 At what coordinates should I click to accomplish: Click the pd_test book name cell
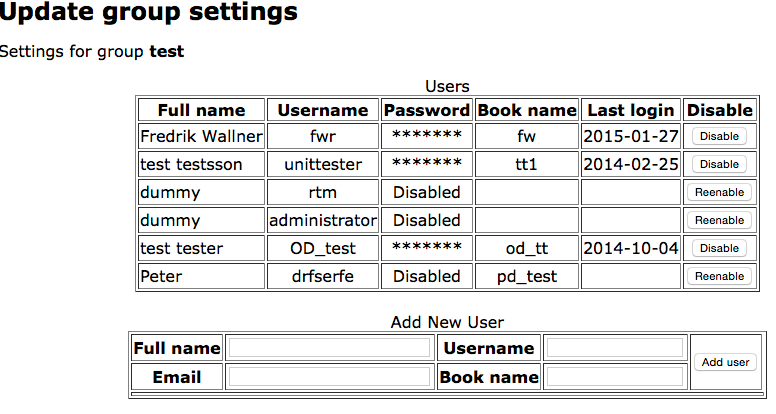point(527,276)
